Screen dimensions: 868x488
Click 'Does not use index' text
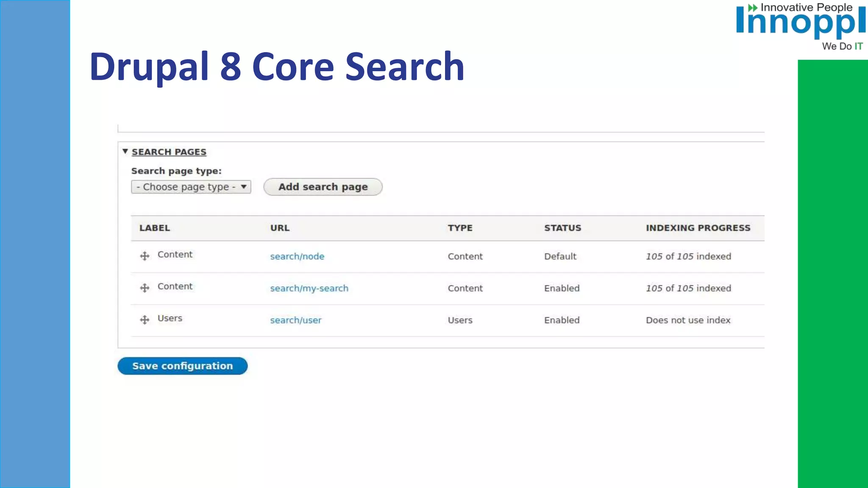tap(688, 320)
